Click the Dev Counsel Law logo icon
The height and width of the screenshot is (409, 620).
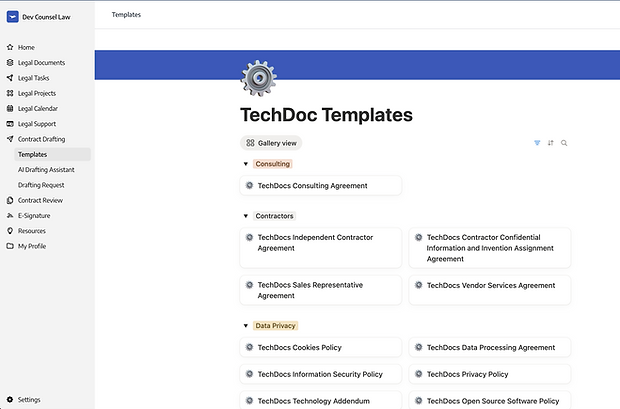pyautogui.click(x=13, y=17)
